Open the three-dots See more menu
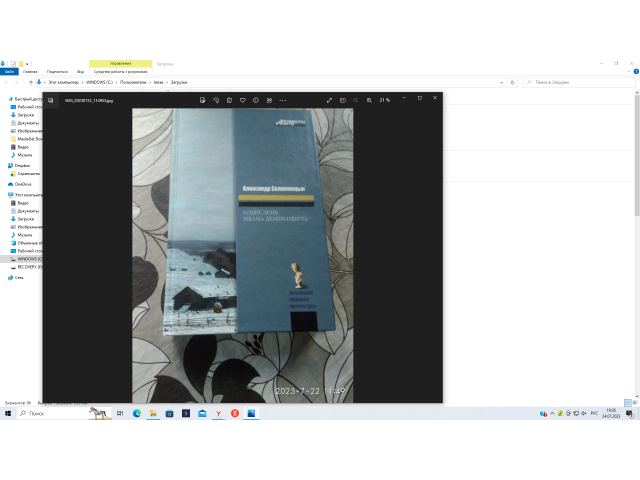 pyautogui.click(x=282, y=100)
